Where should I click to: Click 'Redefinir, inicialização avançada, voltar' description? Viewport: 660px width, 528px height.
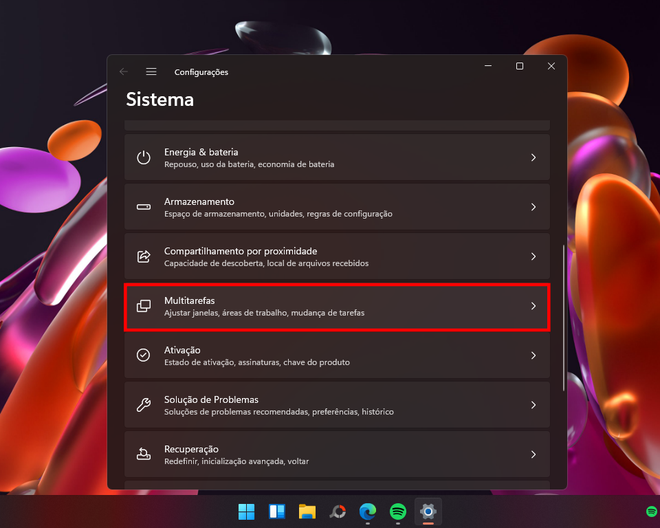click(236, 461)
